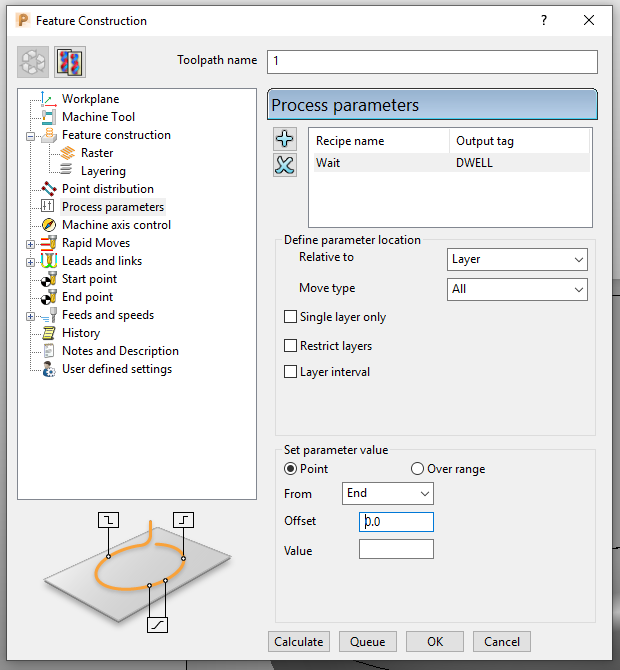Select the Machine Tool icon

coord(49,117)
